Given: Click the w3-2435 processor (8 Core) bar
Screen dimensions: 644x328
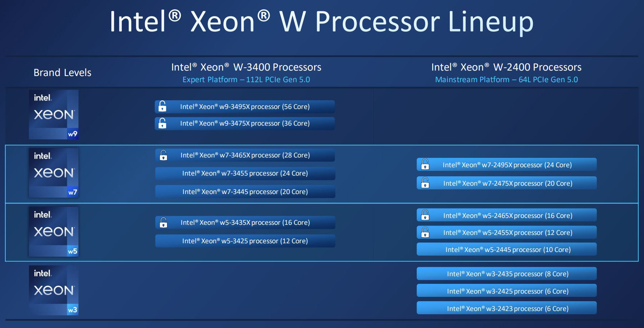Looking at the screenshot, I should (x=507, y=274).
